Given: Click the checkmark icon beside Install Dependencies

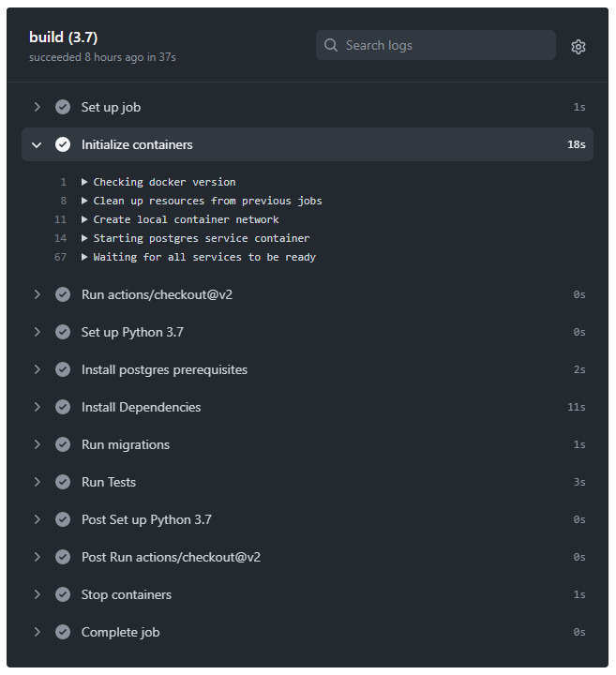Looking at the screenshot, I should [x=63, y=407].
